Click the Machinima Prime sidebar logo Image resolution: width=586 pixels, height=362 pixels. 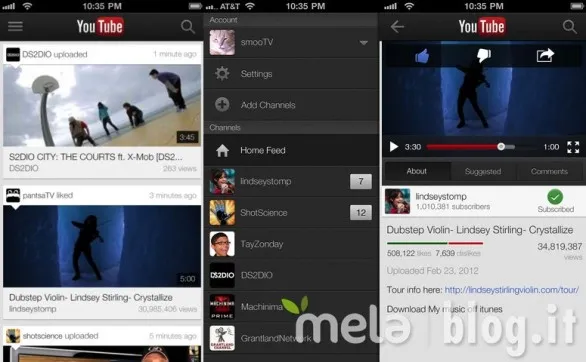click(x=222, y=307)
